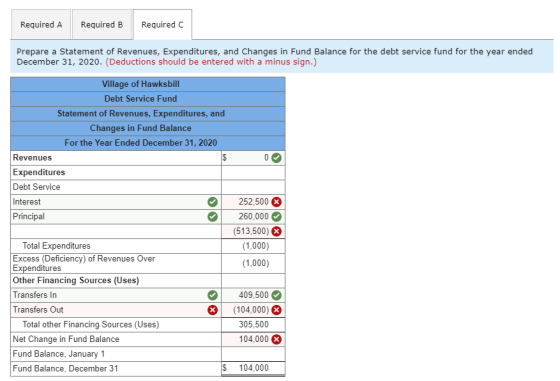The height and width of the screenshot is (381, 560).
Task: Open the Transfers Out label dropdown cell
Action: click(116, 310)
